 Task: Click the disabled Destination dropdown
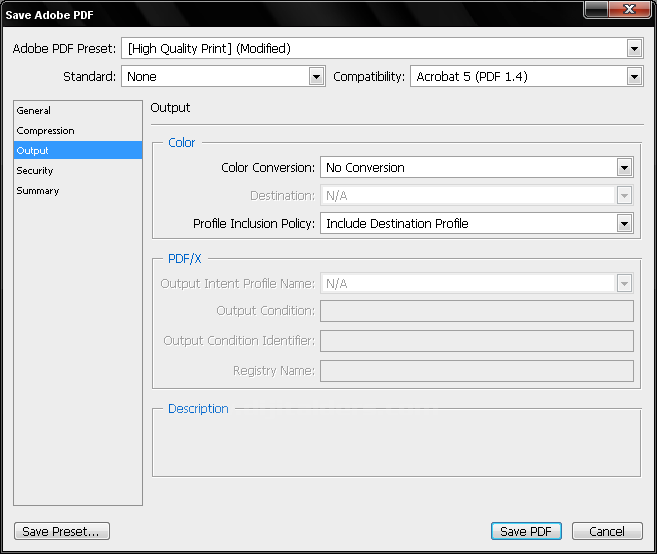tap(477, 195)
